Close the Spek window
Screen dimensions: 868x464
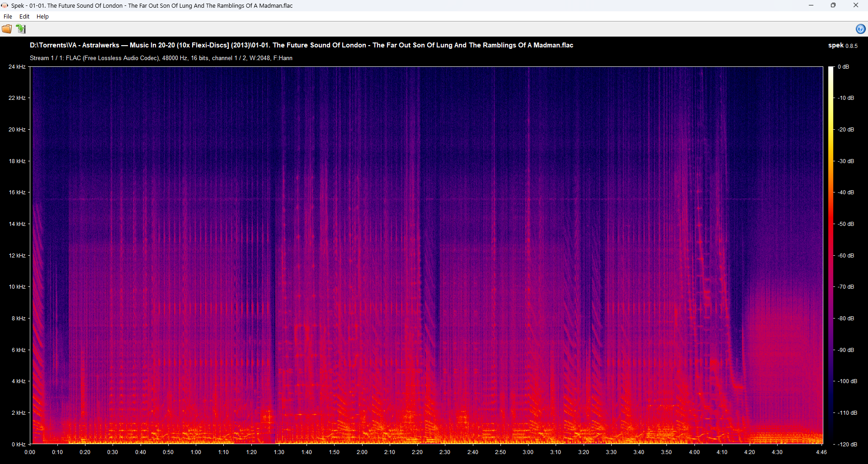(x=855, y=5)
